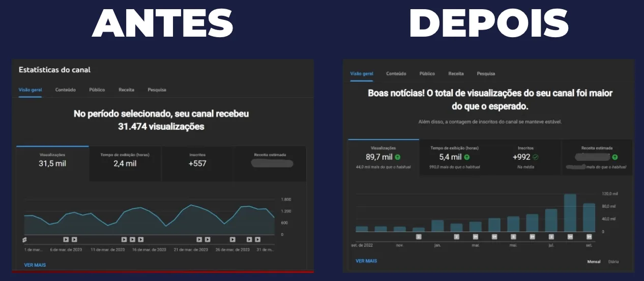Viewport: 644px width, 281px height.
Task: Click the green up-arrow beside 89,7 mil in DEPOIS
Action: [397, 157]
